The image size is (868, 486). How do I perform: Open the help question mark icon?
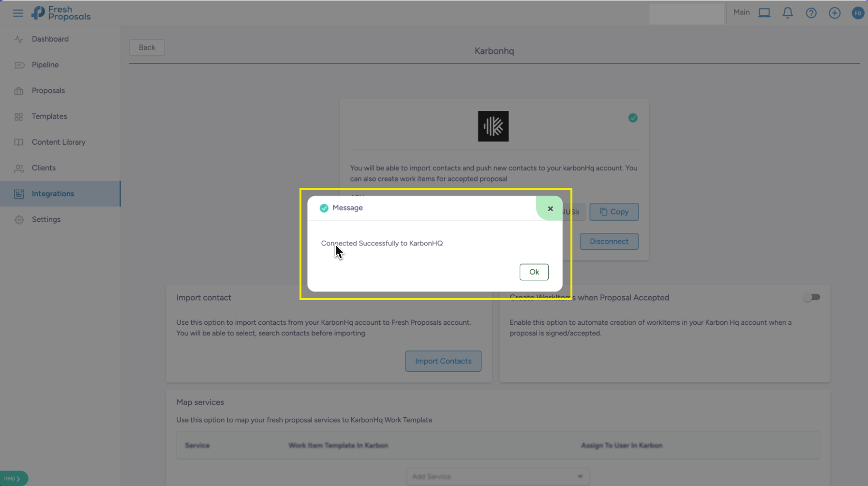click(811, 13)
